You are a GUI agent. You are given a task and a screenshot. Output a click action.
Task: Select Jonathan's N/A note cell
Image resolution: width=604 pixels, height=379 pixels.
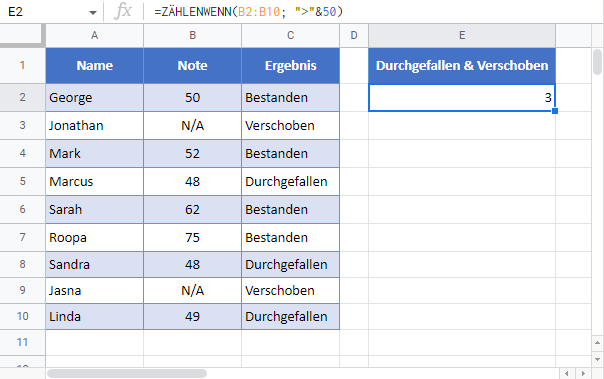193,126
